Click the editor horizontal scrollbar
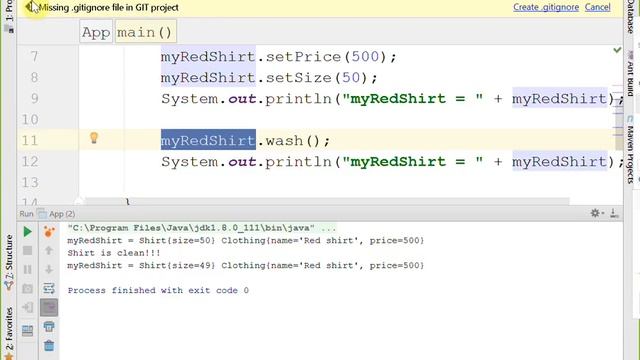 coord(327,202)
